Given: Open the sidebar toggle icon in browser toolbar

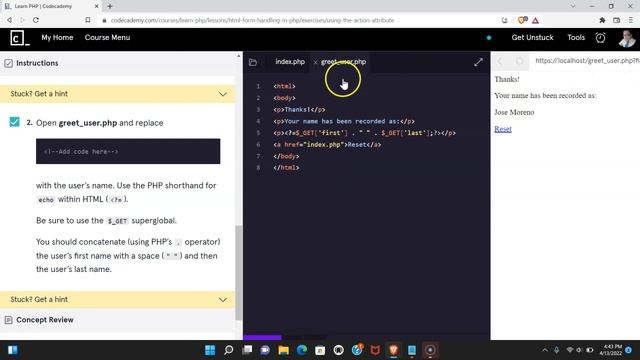Looking at the screenshot, I should 616,20.
